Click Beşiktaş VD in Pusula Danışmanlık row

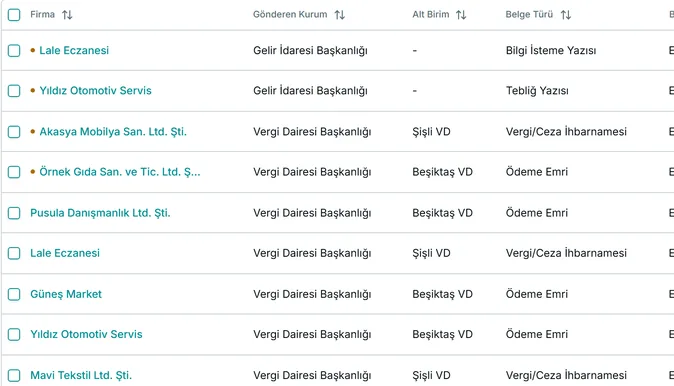point(442,213)
